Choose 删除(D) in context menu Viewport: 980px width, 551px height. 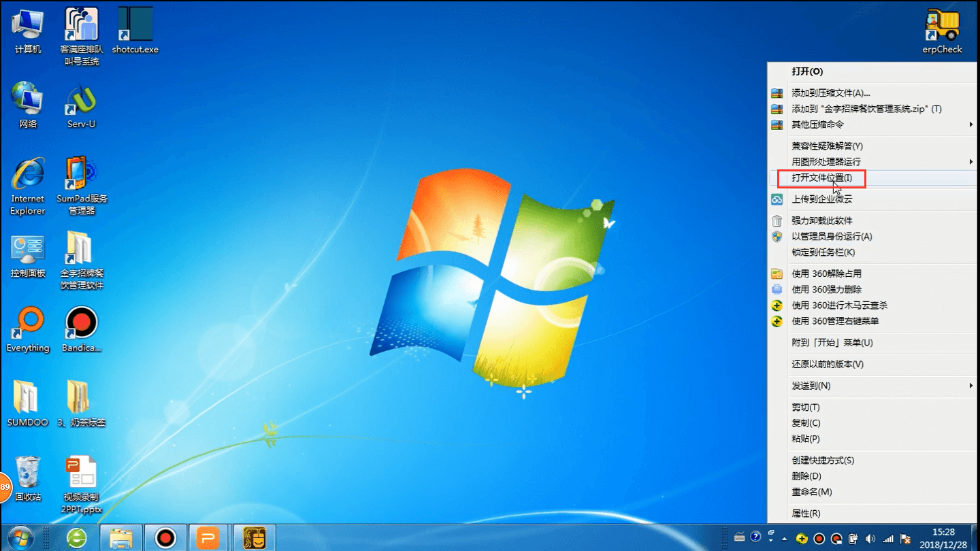coord(872,476)
